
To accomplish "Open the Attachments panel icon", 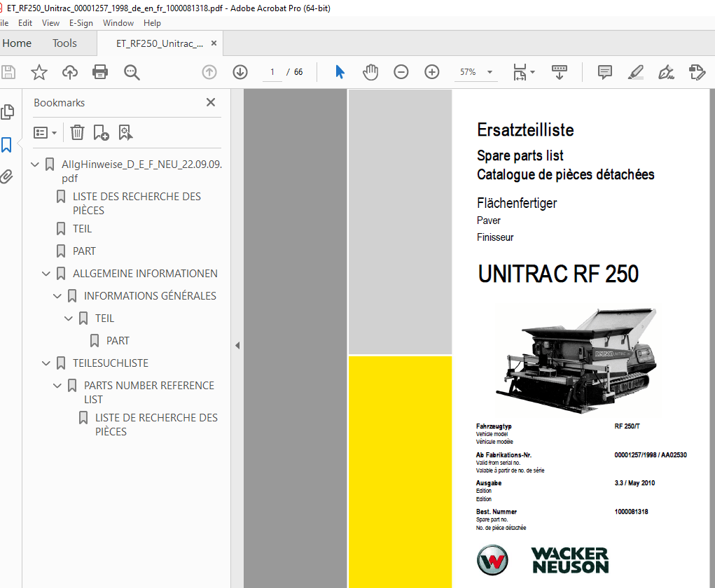I will 8,176.
